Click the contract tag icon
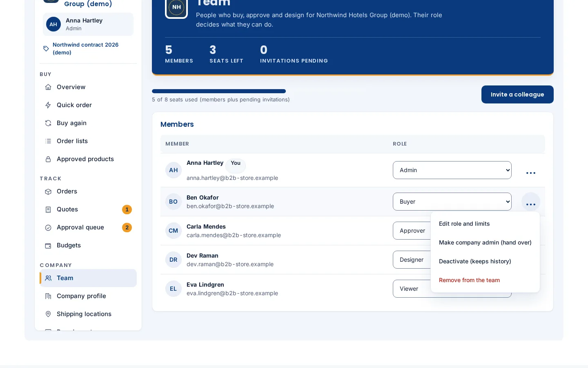The width and height of the screenshot is (588, 368). click(46, 49)
